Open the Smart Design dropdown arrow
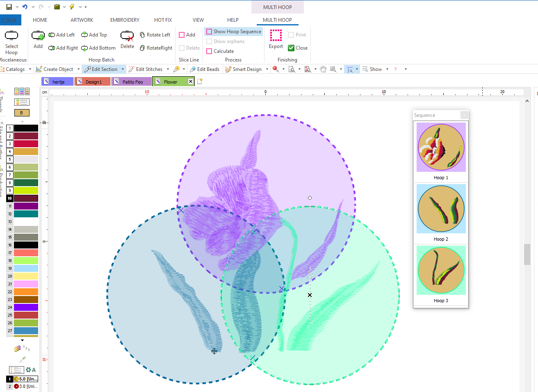538x392 pixels. pyautogui.click(x=267, y=69)
